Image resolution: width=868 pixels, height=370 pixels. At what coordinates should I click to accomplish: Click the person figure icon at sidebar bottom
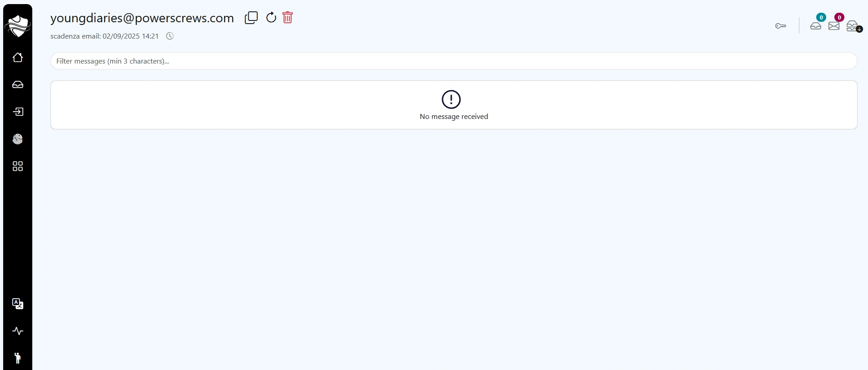18,358
